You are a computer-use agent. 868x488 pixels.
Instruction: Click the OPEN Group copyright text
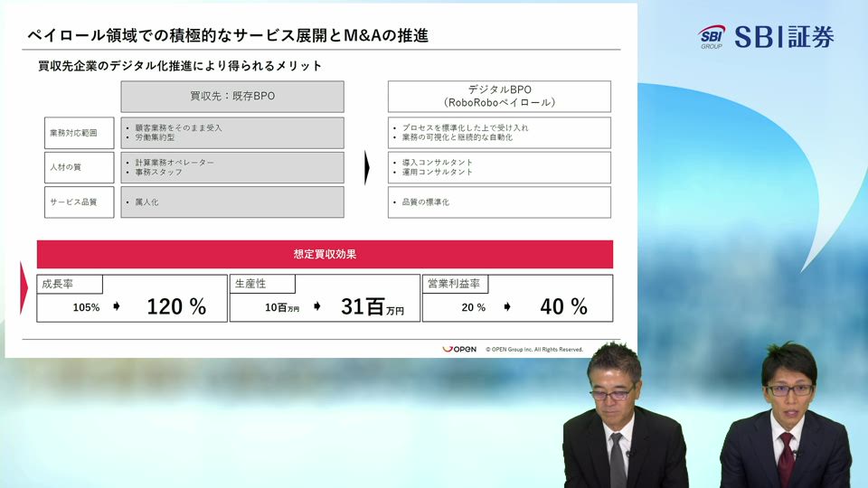(534, 349)
